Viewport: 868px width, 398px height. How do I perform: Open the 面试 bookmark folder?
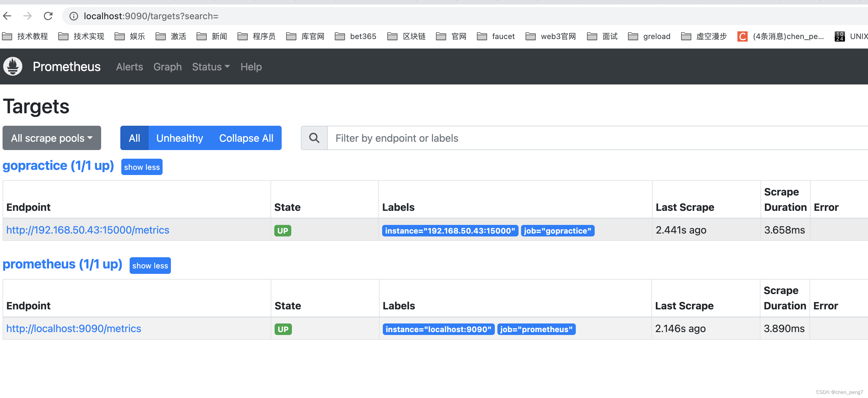point(602,36)
